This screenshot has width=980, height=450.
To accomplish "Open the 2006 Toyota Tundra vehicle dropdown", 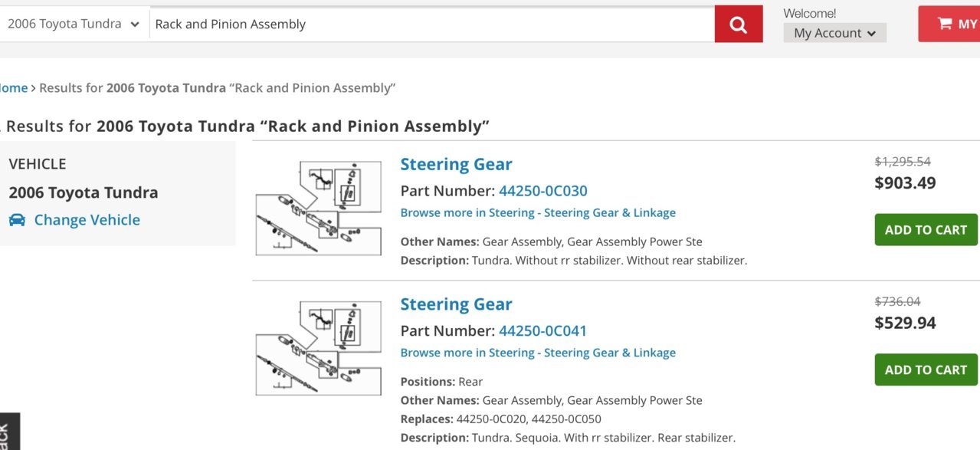I will [74, 24].
